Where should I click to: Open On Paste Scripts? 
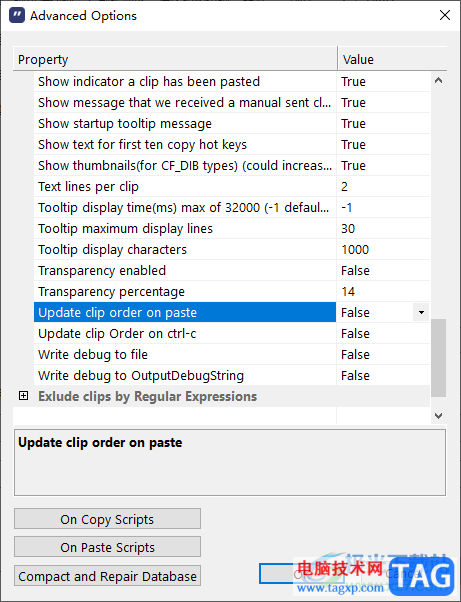107,547
